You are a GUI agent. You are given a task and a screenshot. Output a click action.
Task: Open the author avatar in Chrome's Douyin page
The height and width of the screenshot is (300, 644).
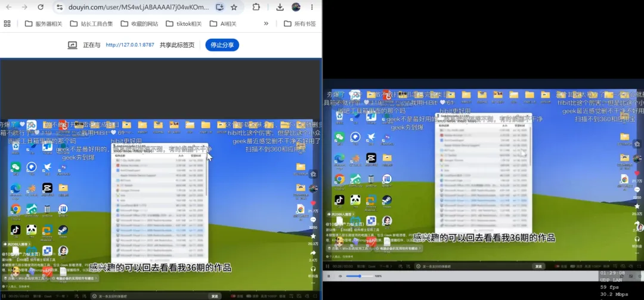pos(313,188)
